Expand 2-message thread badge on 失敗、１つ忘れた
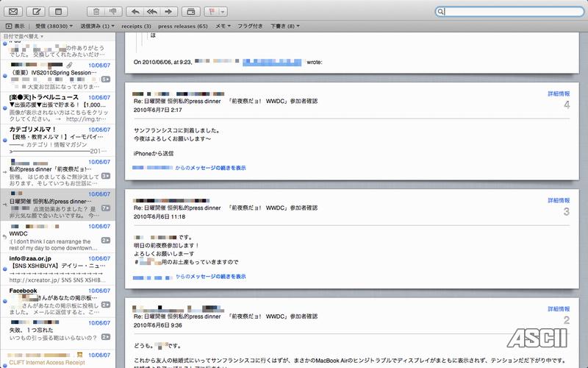588x368 pixels. [x=106, y=337]
